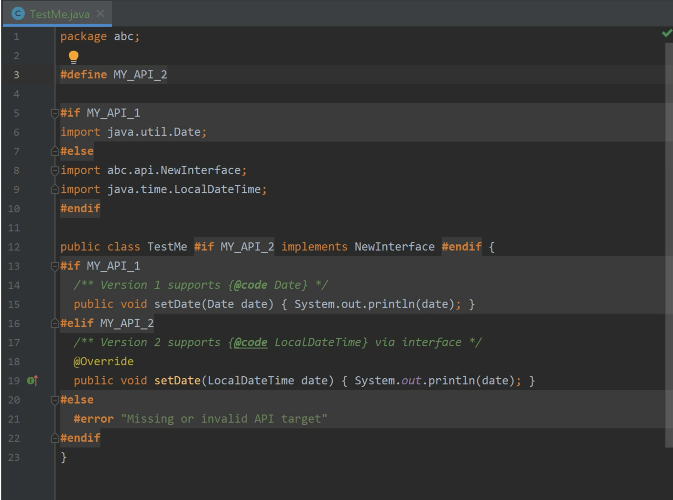Click the implements-method gutter icon on line 19

[32, 380]
